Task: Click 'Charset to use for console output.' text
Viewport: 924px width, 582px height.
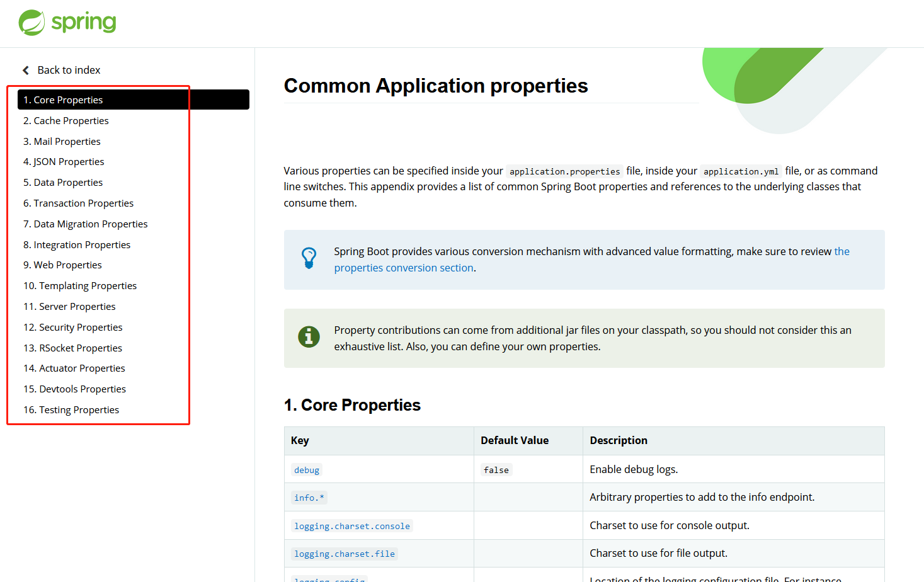Action: (x=670, y=525)
